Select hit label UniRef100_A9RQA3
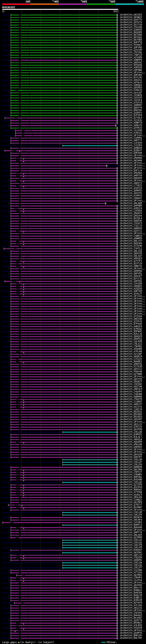 pos(131,85)
